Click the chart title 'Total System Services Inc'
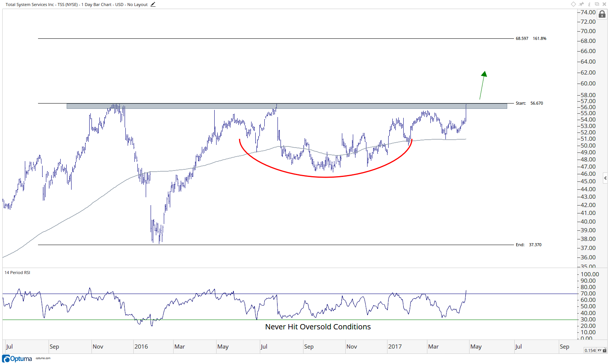This screenshot has height=364, width=610. [30, 5]
